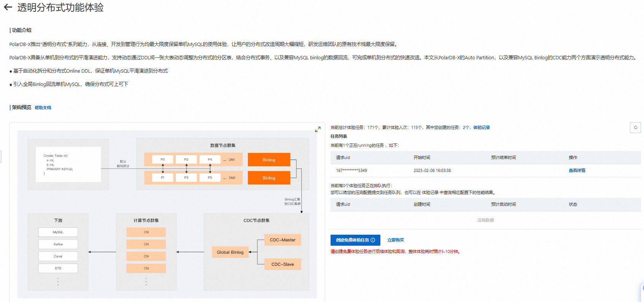Click the red notice about creating a free trial task

coord(396,251)
